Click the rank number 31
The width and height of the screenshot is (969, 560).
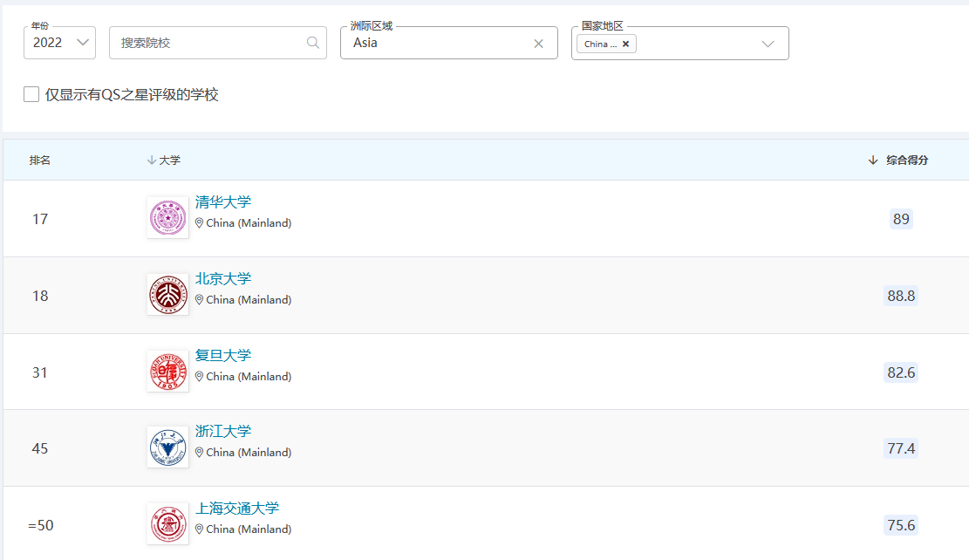click(40, 372)
